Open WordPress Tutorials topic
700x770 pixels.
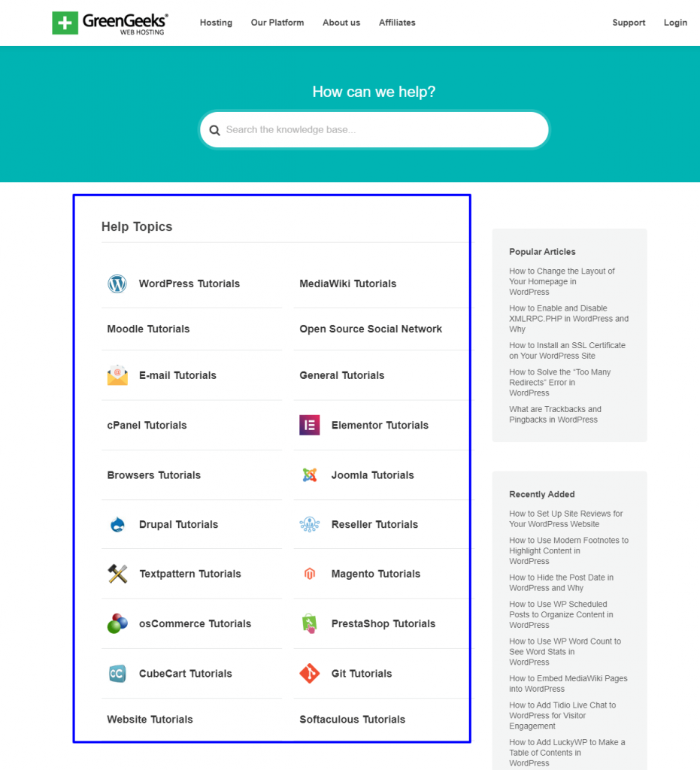coord(189,283)
